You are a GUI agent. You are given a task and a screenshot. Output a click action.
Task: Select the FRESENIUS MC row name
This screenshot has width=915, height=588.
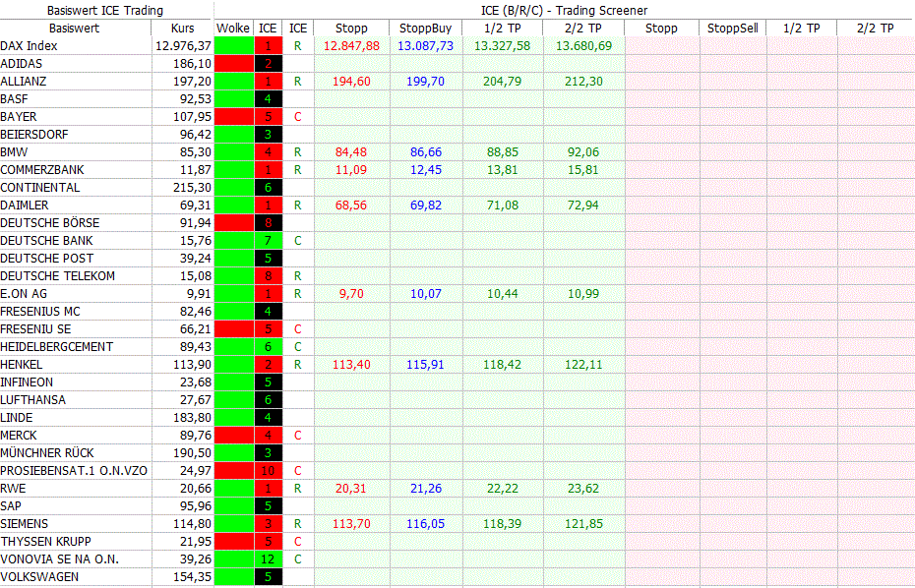[40, 312]
